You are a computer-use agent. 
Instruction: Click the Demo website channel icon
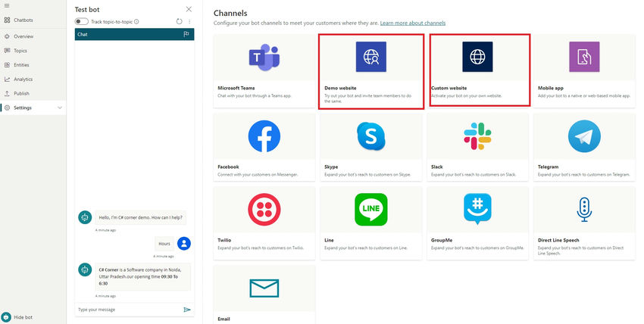tap(371, 57)
